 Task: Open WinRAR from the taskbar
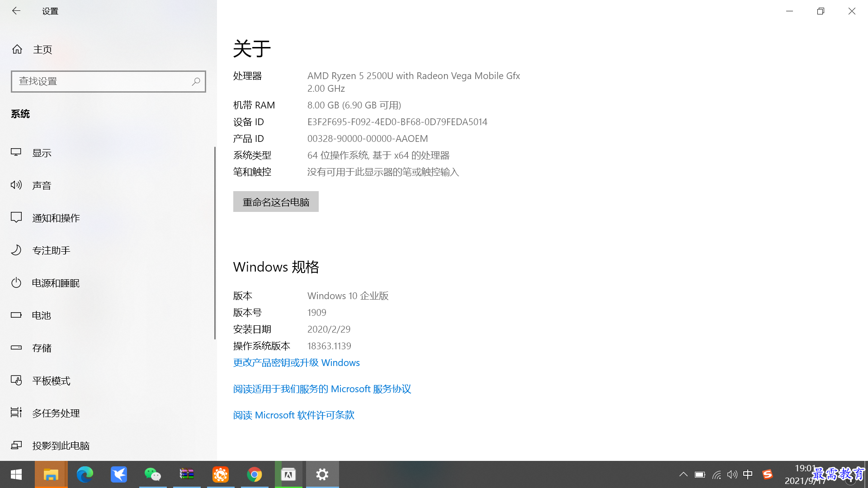pyautogui.click(x=187, y=474)
